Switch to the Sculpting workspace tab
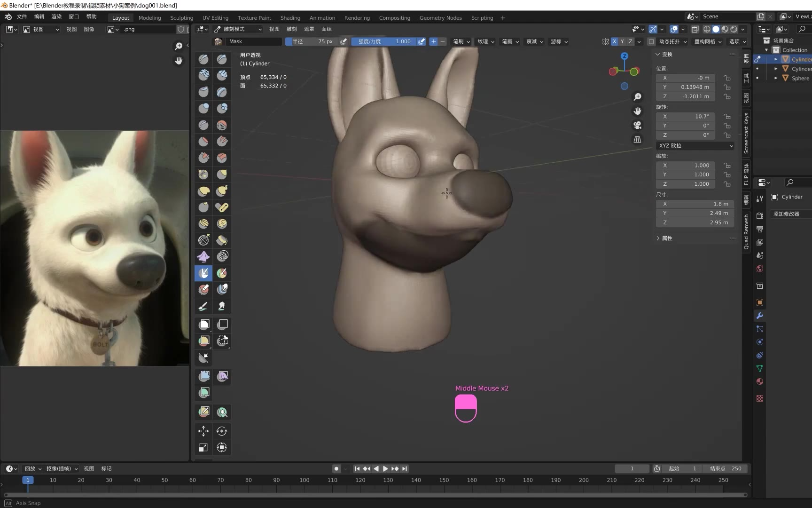This screenshot has width=812, height=508. (181, 18)
